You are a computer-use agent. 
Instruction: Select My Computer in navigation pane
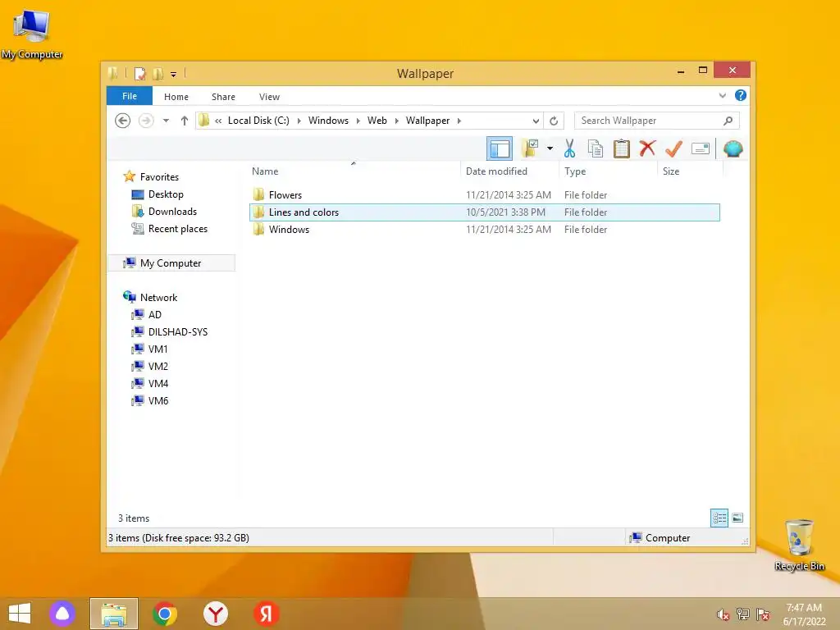coord(171,263)
